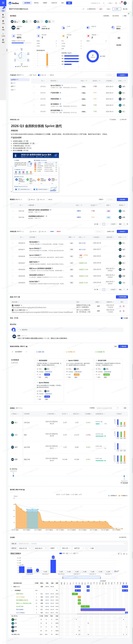The image size is (133, 644).
Task: Toggle 实际剩余(H) legend swatch in burndown chart
Action: (x=109, y=496)
